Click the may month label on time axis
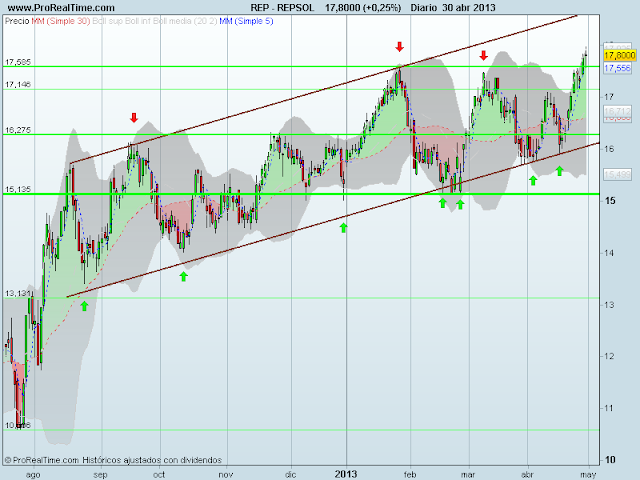The height and width of the screenshot is (480, 640). pos(588,475)
